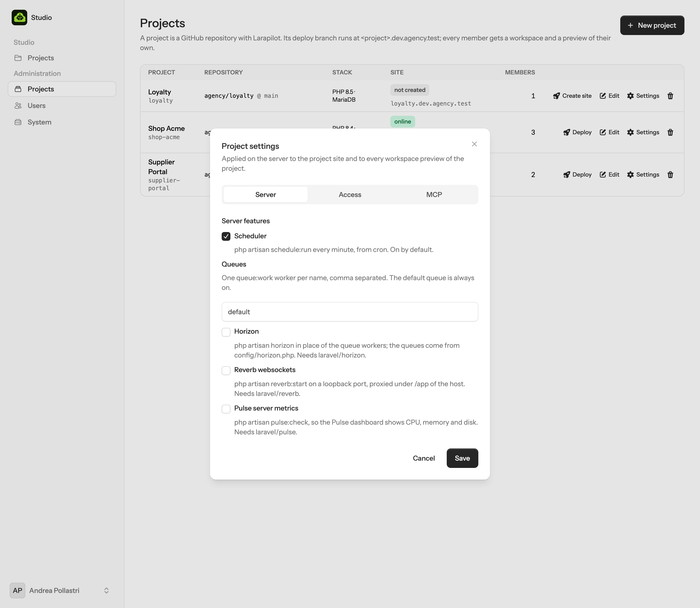Click the New project button
The height and width of the screenshot is (608, 700).
coord(652,25)
